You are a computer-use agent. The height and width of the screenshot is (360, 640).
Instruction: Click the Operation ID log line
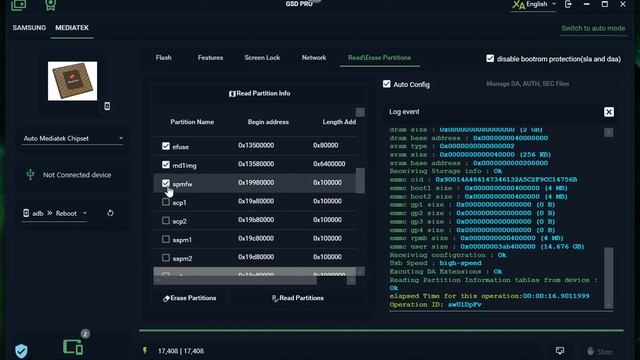435,304
